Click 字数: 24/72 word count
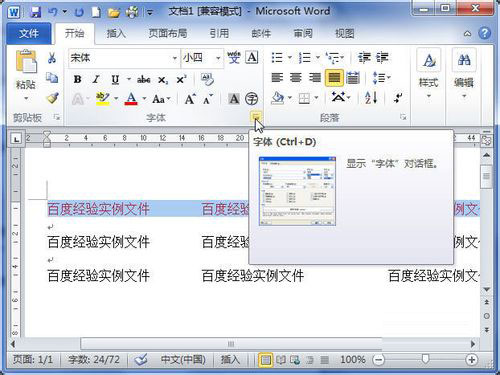This screenshot has width=500, height=375. (94, 360)
